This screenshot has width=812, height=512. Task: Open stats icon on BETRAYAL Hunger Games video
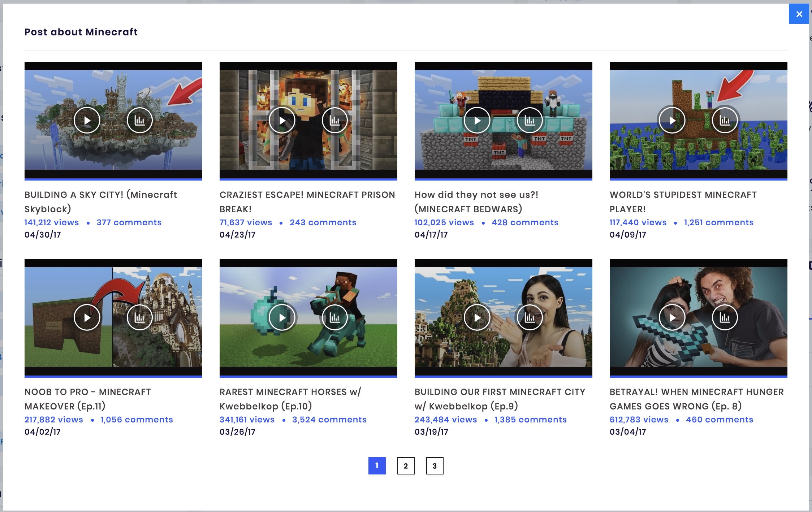725,317
